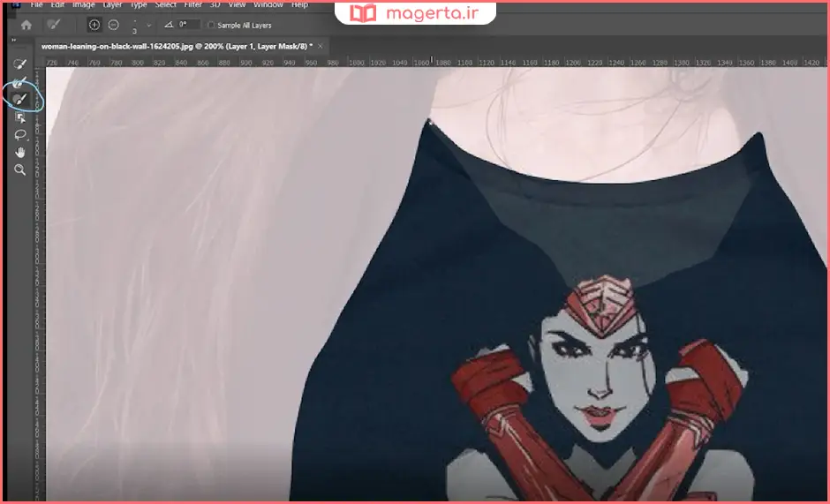
Task: Open the Type menu
Action: point(139,4)
